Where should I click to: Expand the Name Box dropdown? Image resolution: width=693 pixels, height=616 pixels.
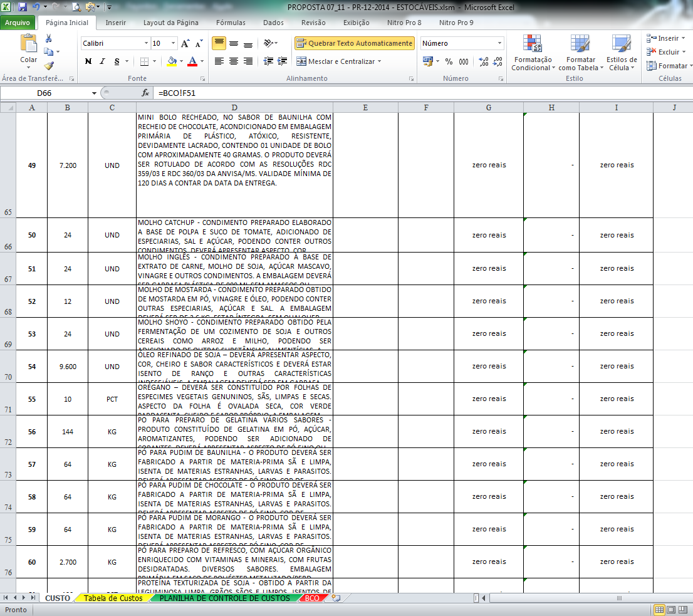[94, 93]
